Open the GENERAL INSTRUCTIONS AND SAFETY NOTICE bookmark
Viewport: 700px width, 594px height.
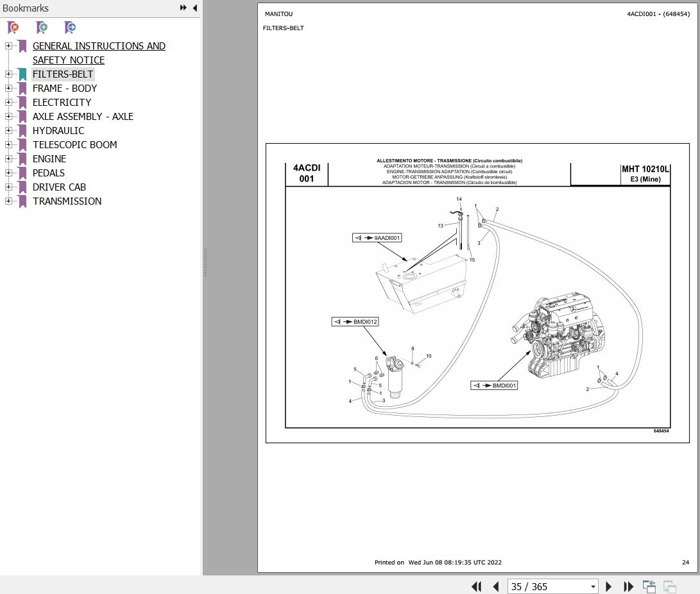99,53
